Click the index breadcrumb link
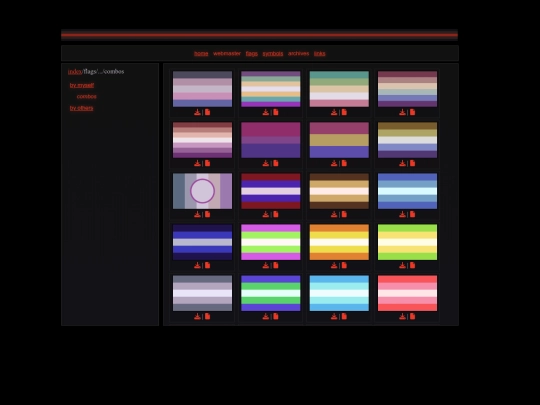Viewport: 540px width, 405px height. coord(75,72)
